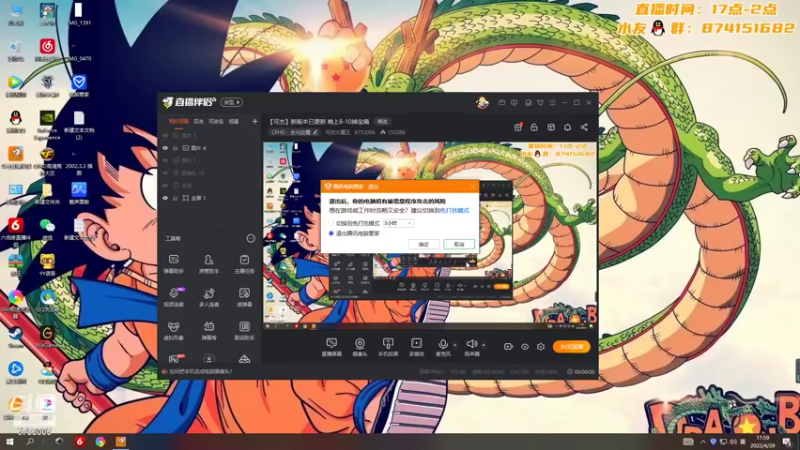Open the bell notifications icon

point(567,127)
